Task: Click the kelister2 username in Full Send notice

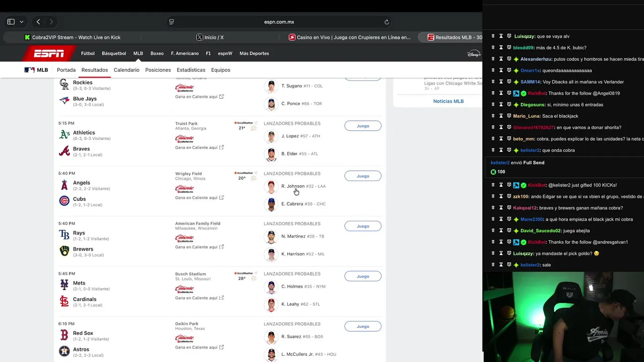Action: point(500,162)
